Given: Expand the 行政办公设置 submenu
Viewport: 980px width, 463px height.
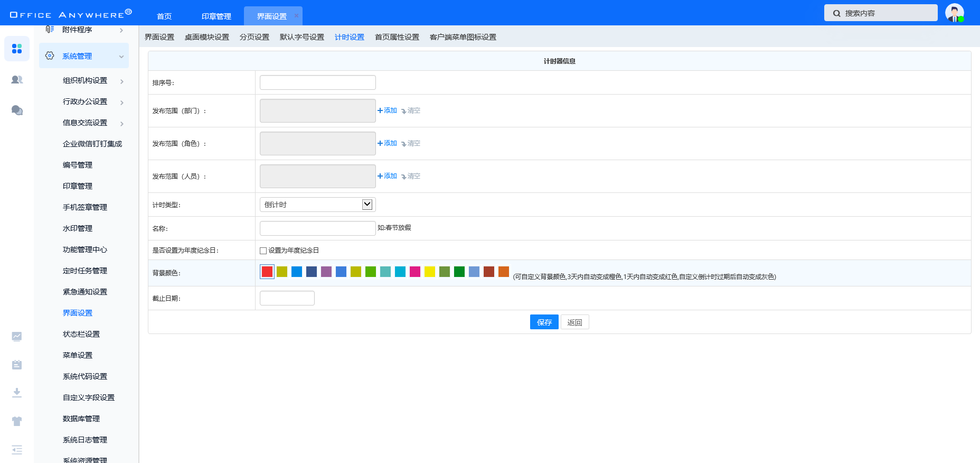Looking at the screenshot, I should [121, 102].
